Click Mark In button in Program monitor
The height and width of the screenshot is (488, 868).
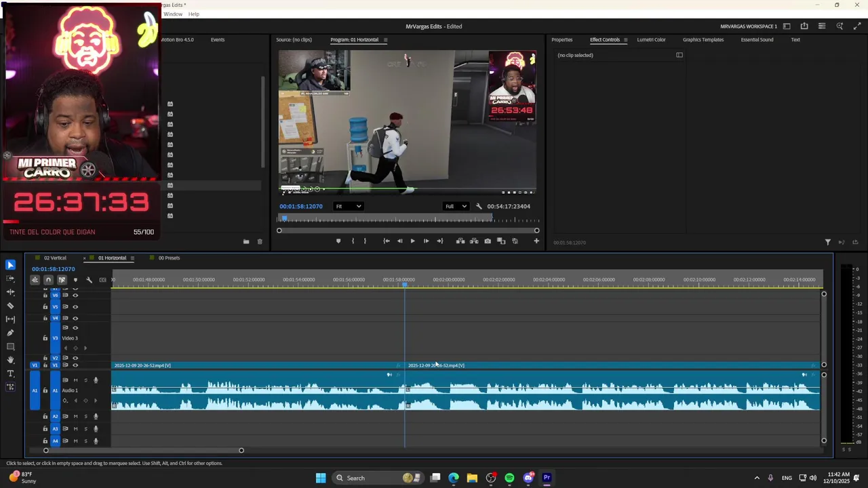pyautogui.click(x=353, y=241)
